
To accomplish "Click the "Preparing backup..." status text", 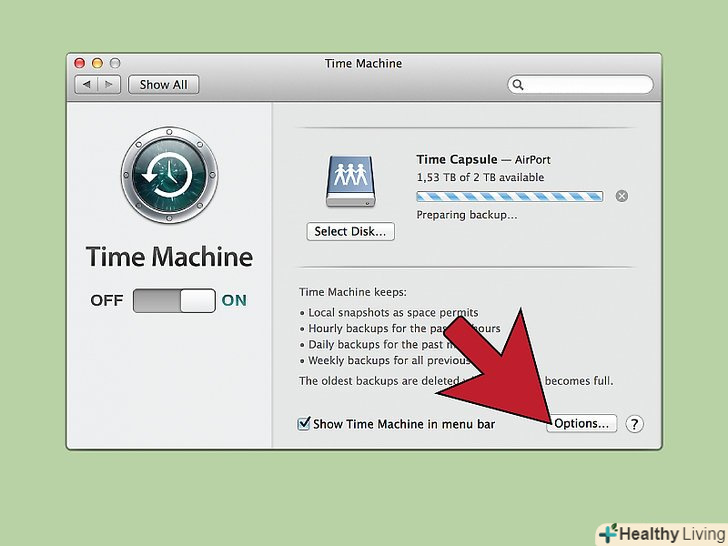I will [x=467, y=215].
